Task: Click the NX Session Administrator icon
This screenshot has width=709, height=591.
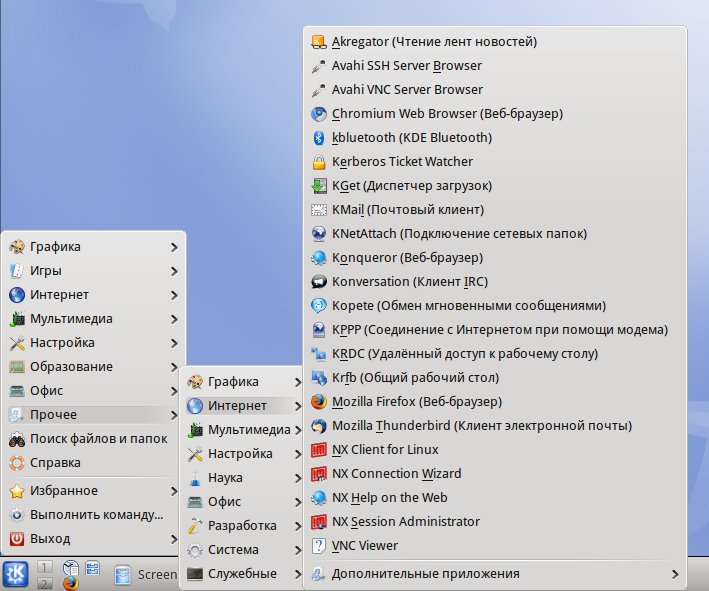Action: point(319,521)
